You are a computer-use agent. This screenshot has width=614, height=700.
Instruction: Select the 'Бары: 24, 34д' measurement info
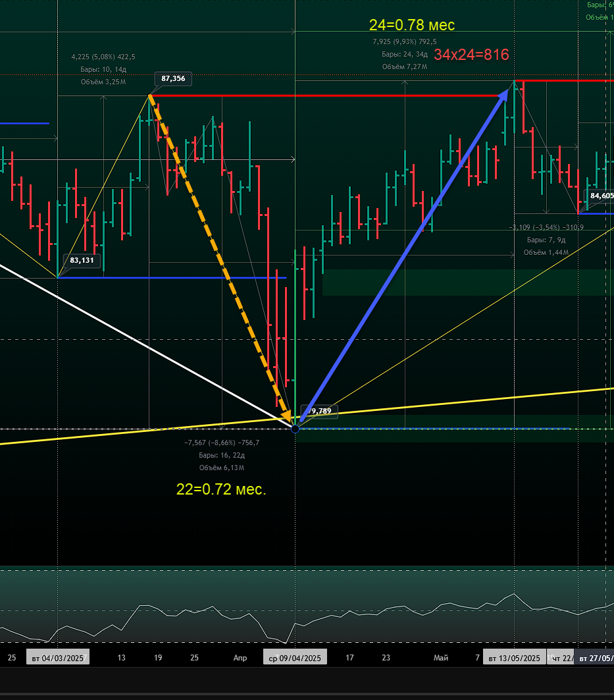coord(404,54)
